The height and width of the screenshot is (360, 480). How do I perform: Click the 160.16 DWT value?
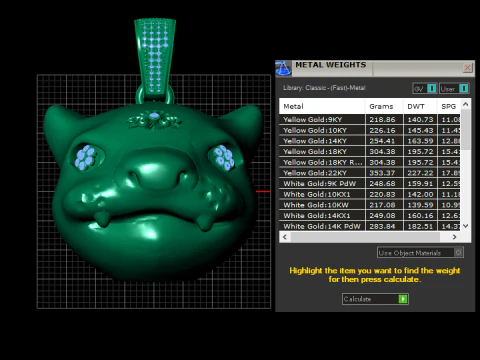click(x=420, y=215)
